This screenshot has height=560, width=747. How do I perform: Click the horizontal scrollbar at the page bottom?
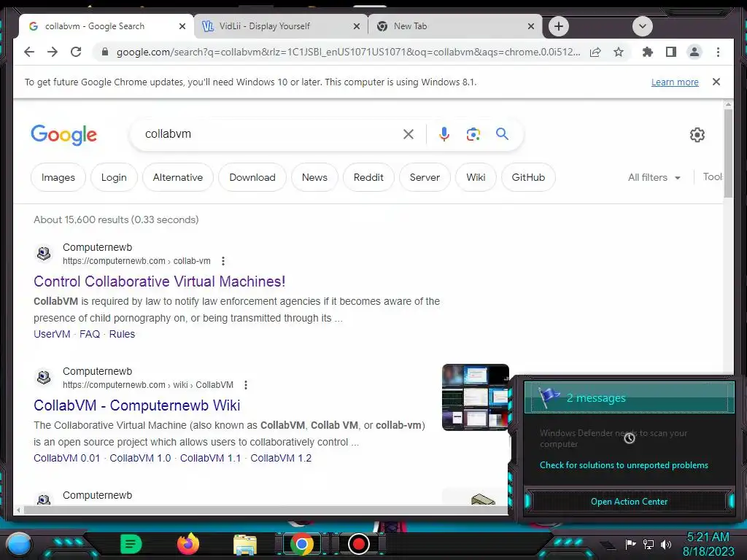[x=265, y=510]
